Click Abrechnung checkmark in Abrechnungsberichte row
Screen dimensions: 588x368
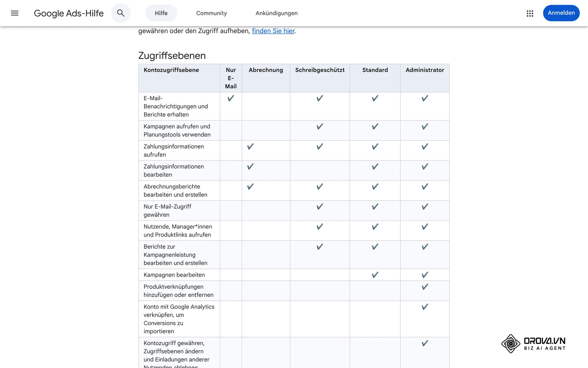click(250, 187)
